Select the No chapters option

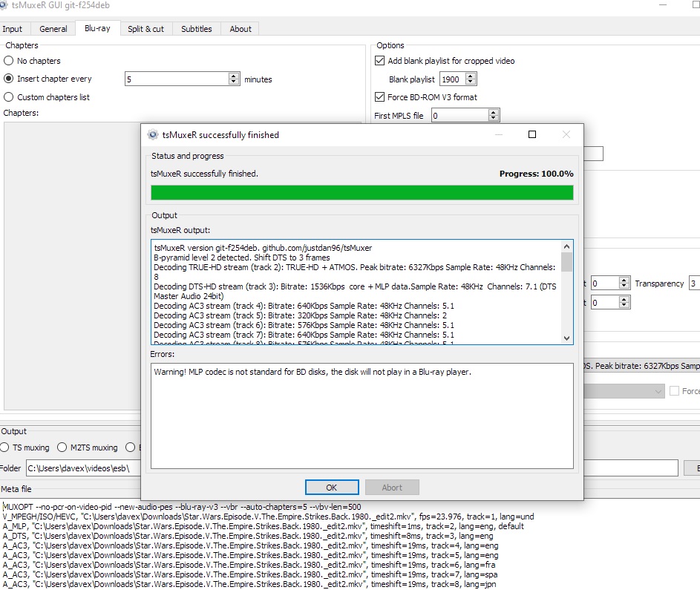click(8, 61)
